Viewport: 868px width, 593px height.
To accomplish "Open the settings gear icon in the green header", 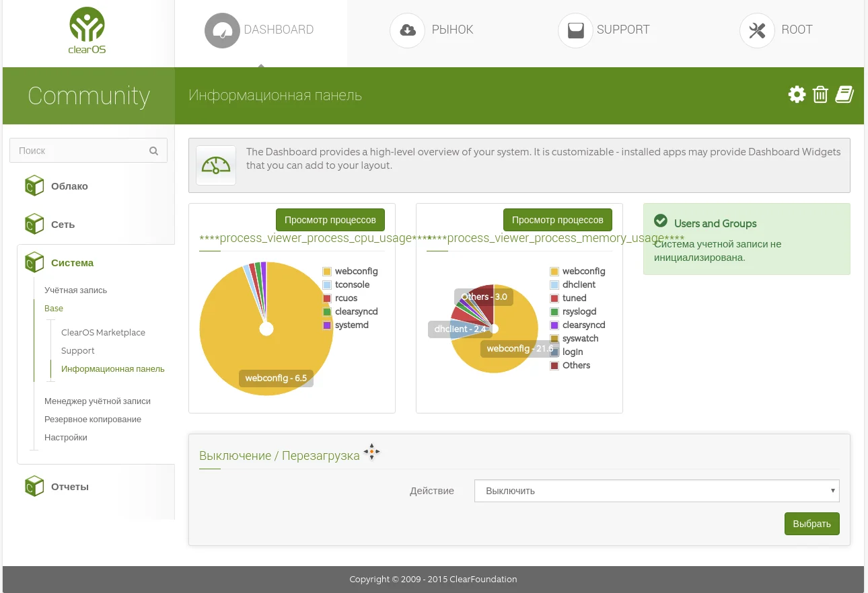I will (x=797, y=95).
